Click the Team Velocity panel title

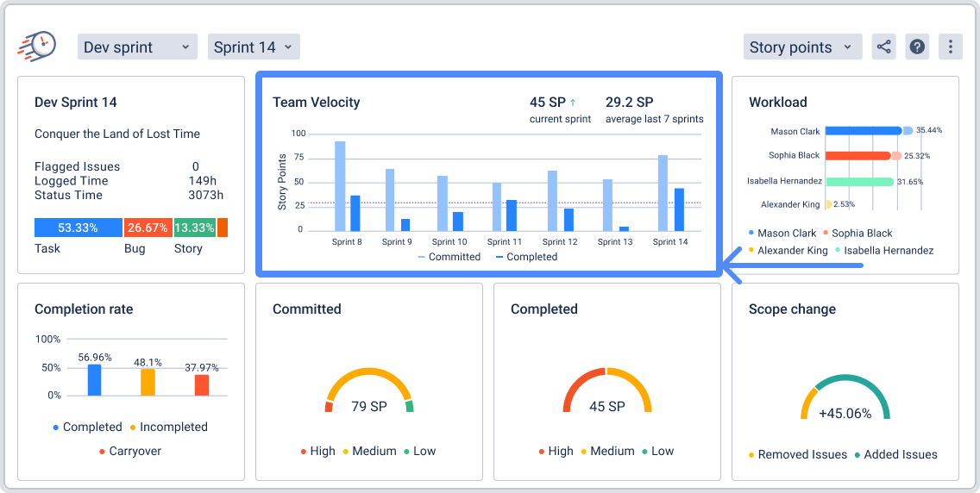tap(316, 103)
